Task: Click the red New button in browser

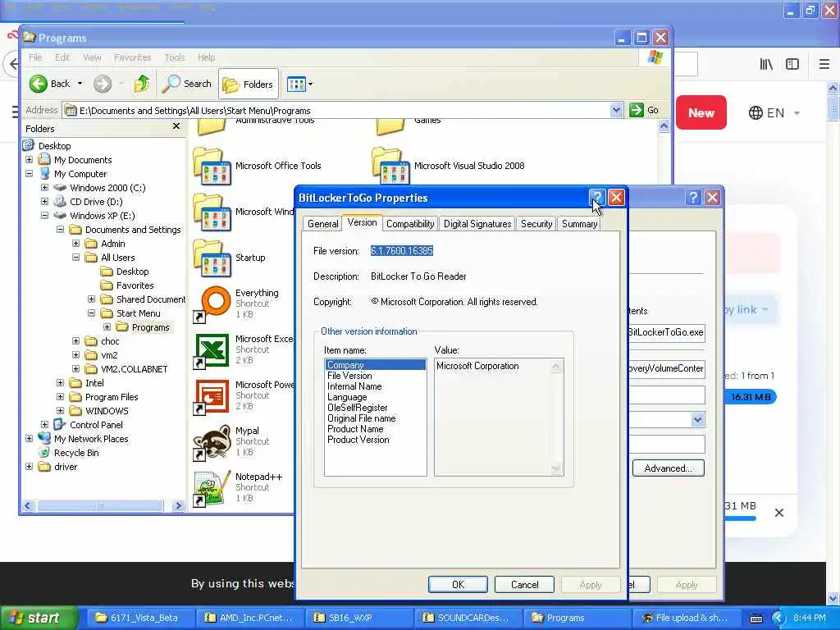Action: click(701, 112)
